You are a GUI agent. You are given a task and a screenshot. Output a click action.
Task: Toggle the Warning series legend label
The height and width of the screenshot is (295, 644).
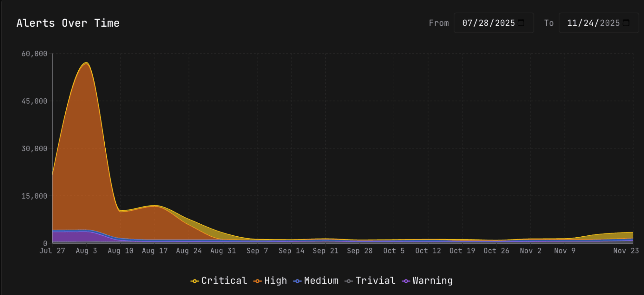(432, 281)
